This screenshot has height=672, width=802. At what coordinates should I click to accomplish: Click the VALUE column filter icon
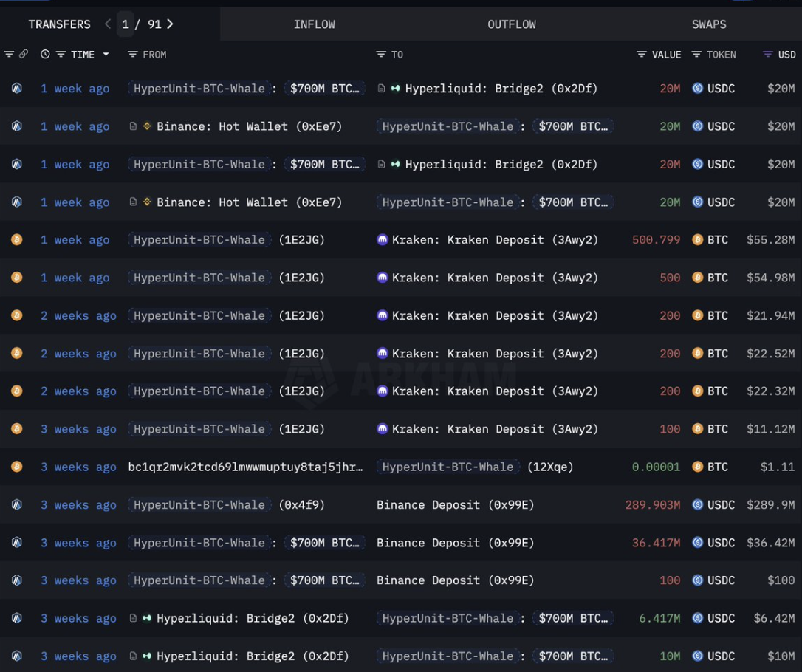point(641,55)
